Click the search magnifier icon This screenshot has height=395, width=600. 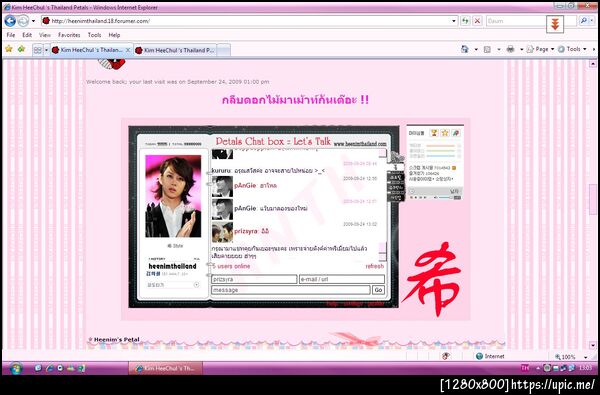coord(583,21)
